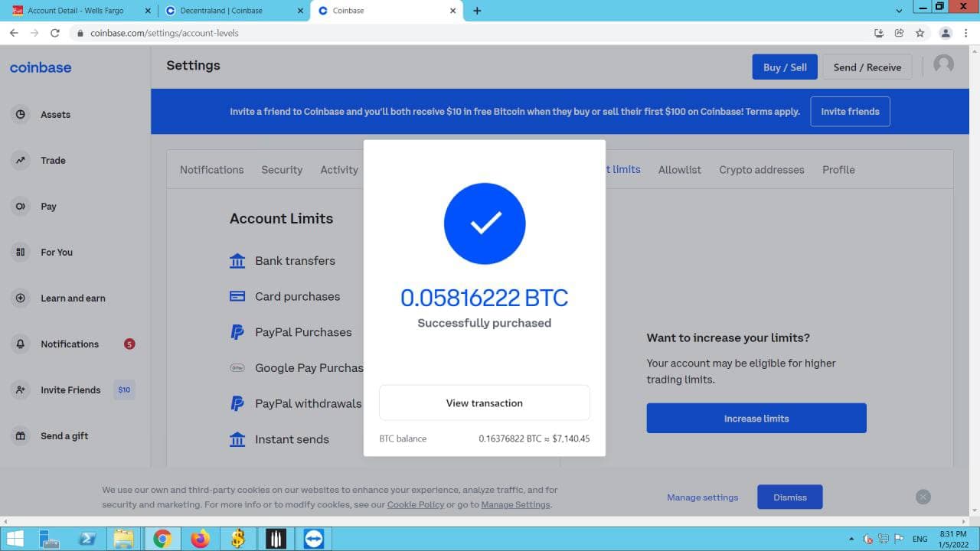Image resolution: width=980 pixels, height=551 pixels.
Task: Open the Windows Start menu
Action: click(x=14, y=539)
